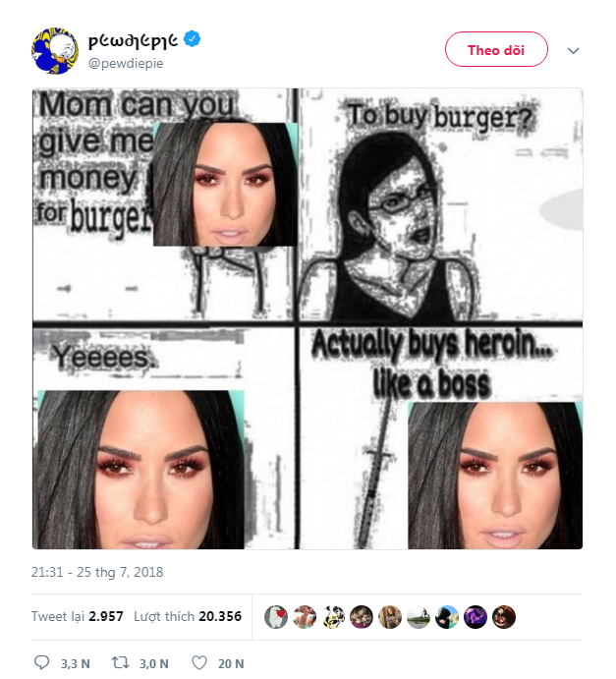Open the @pewdiepie handle link
Screen dimensions: 616x679
[126, 63]
